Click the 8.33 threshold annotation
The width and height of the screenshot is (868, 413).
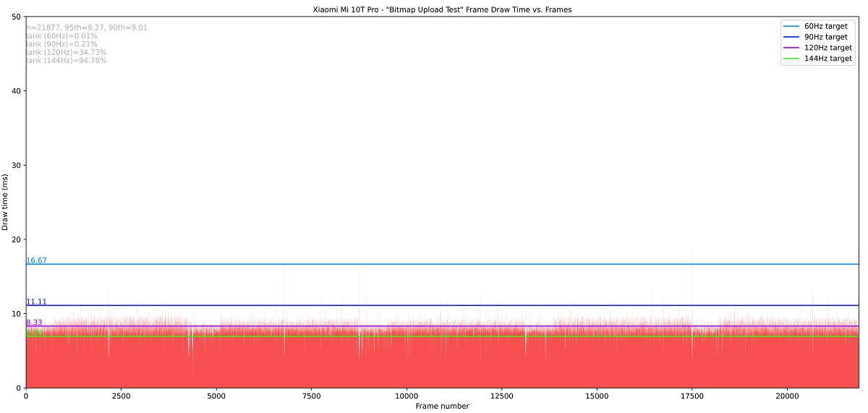tap(34, 323)
